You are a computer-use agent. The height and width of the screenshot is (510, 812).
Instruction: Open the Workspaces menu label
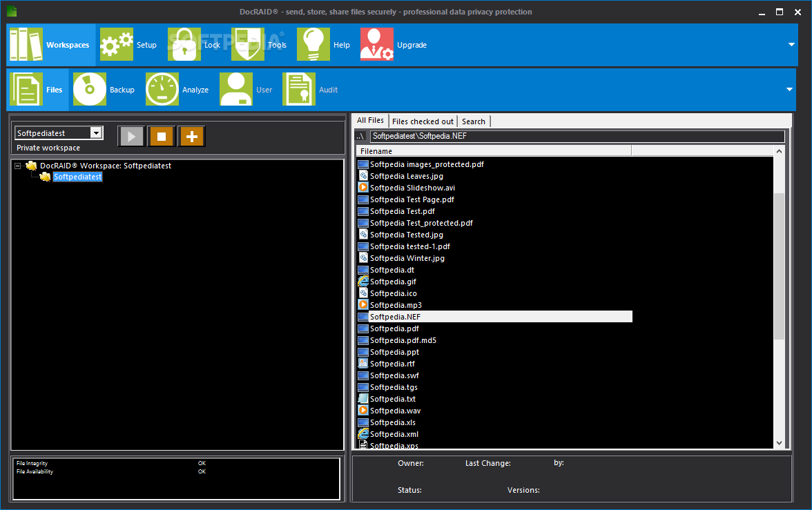tap(68, 45)
